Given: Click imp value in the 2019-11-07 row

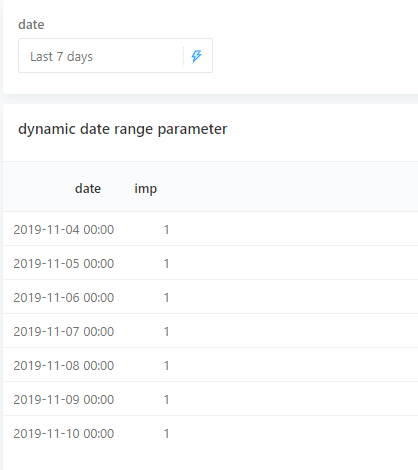Looking at the screenshot, I should [166, 332].
